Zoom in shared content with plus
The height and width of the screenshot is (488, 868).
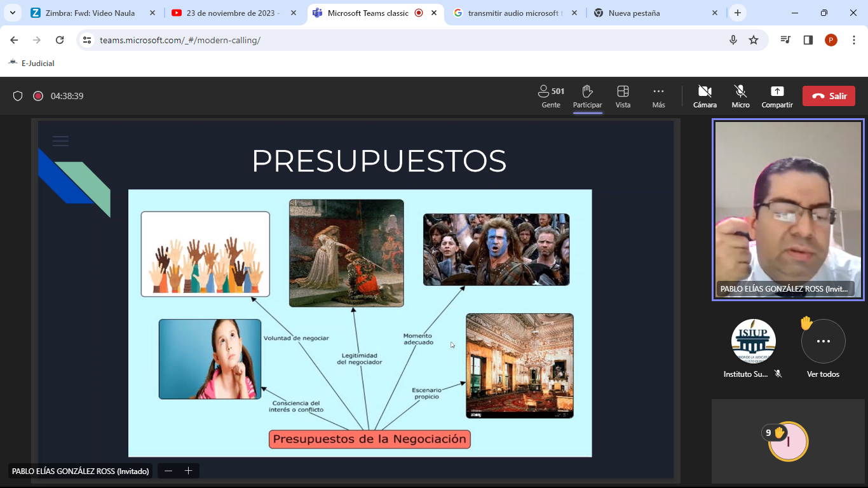188,471
